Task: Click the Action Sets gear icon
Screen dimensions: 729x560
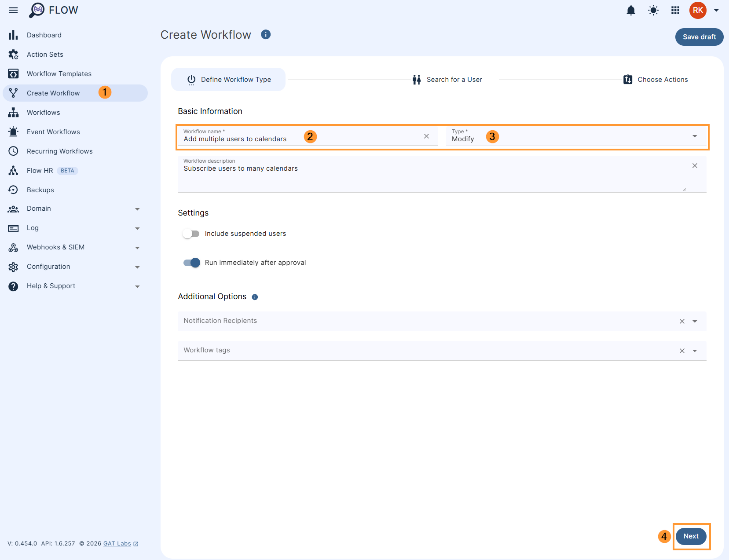Action: (x=13, y=54)
